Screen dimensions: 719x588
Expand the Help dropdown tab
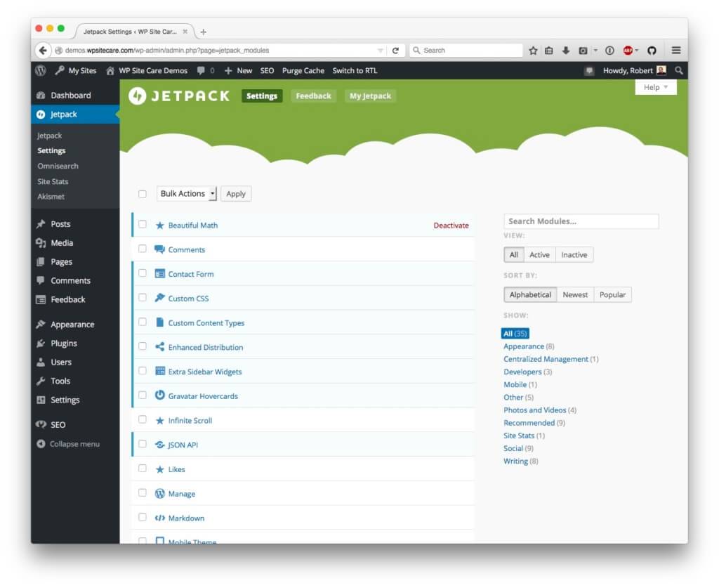pos(656,87)
